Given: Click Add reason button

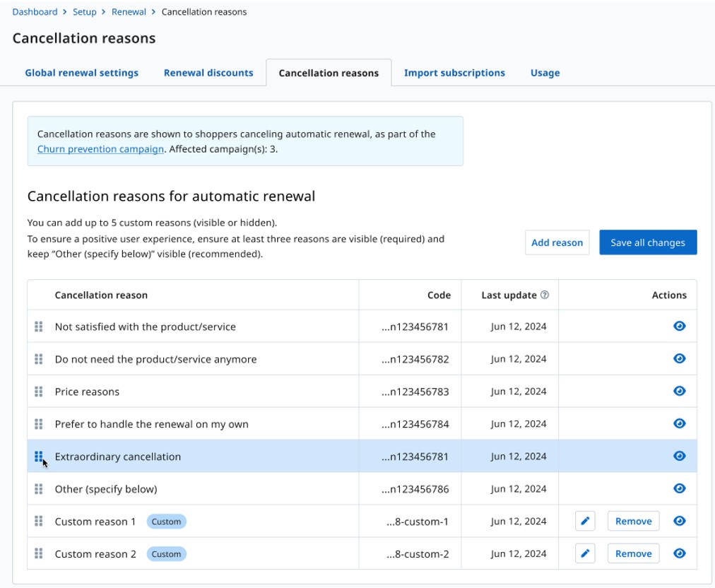Looking at the screenshot, I should (557, 242).
